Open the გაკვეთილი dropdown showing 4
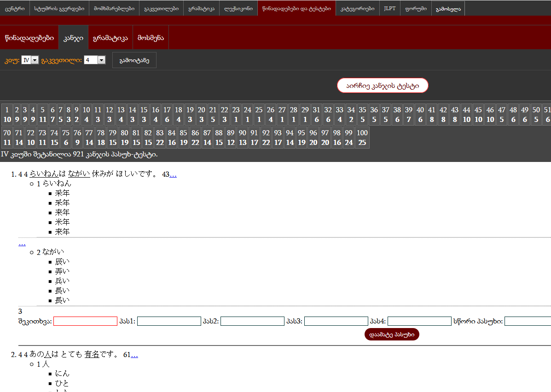Viewport: 551px width, 392px height. (94, 60)
